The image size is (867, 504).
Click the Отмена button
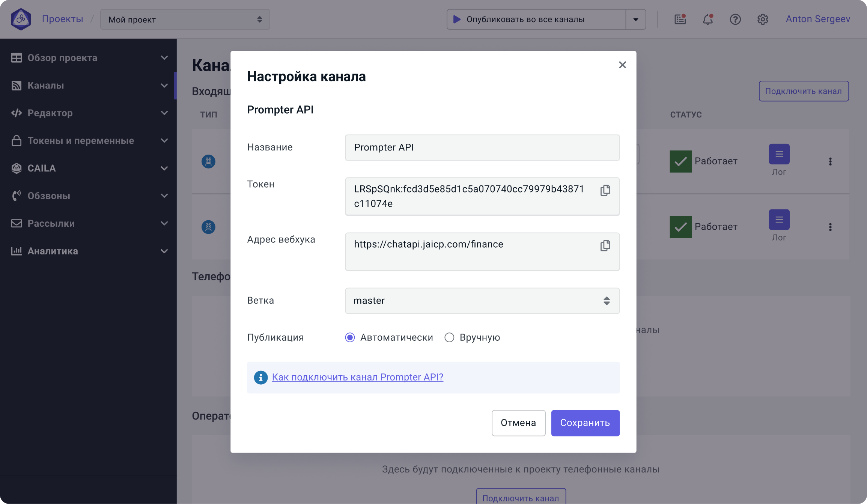518,423
